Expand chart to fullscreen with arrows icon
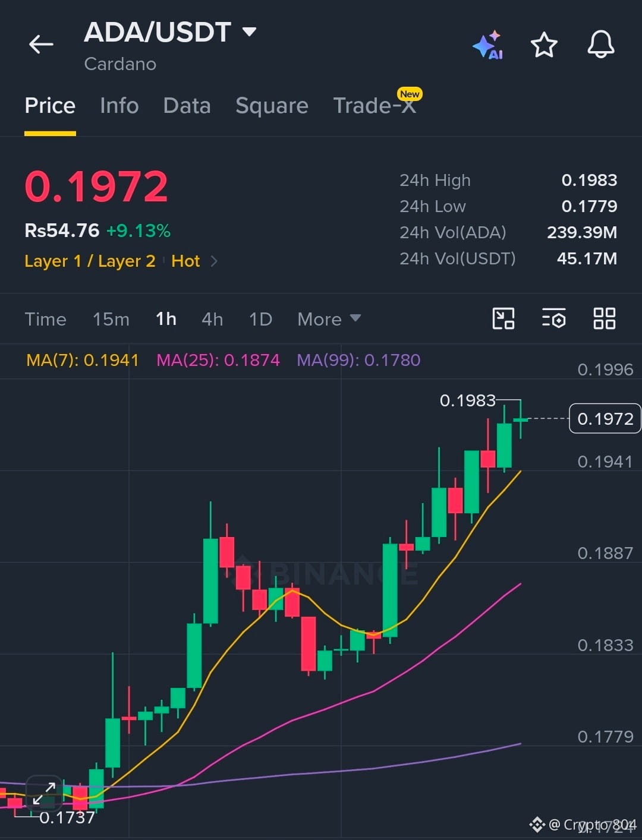 pos(44,794)
